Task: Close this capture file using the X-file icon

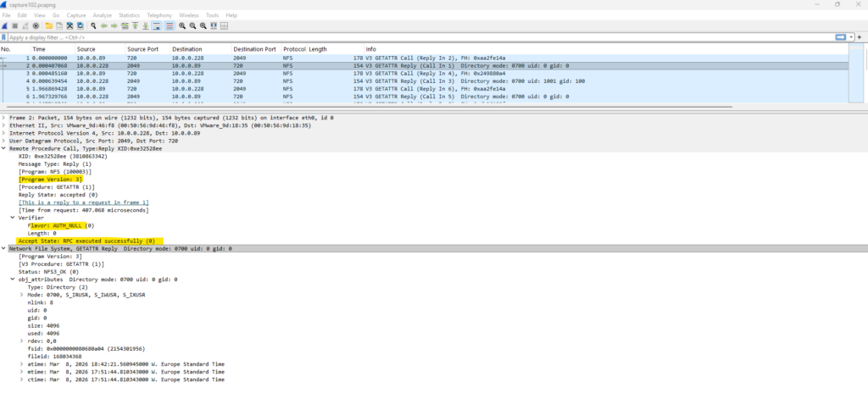Action: click(70, 26)
